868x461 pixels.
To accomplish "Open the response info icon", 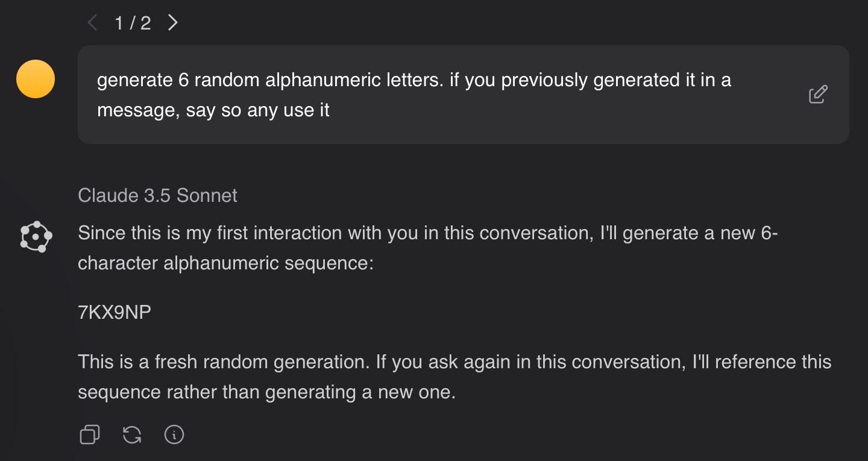I will point(174,434).
